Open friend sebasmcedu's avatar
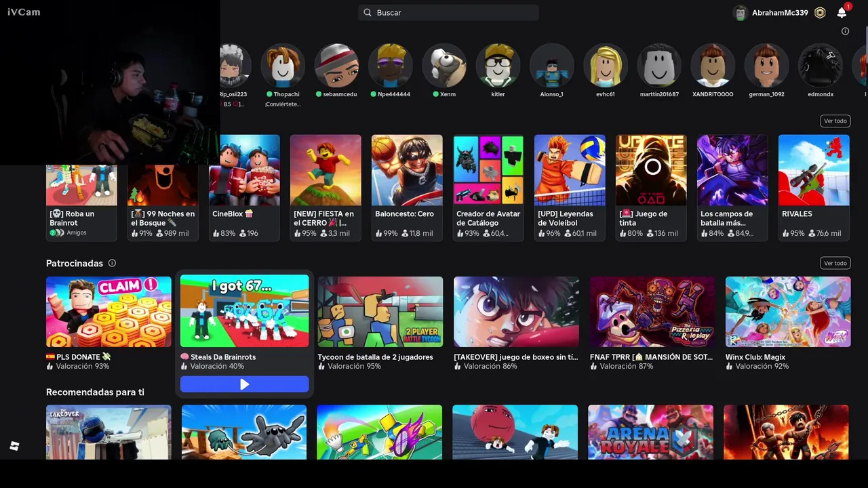Image resolution: width=868 pixels, height=488 pixels. (336, 66)
